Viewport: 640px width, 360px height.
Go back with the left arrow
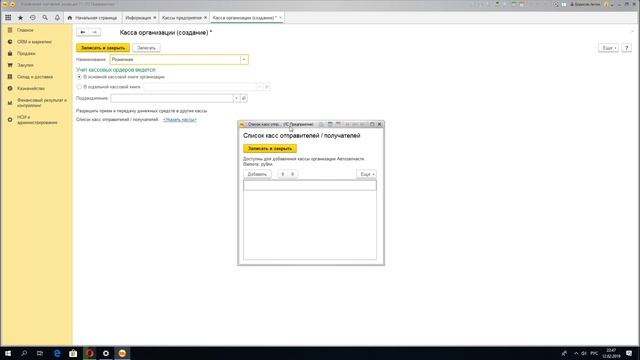point(82,32)
